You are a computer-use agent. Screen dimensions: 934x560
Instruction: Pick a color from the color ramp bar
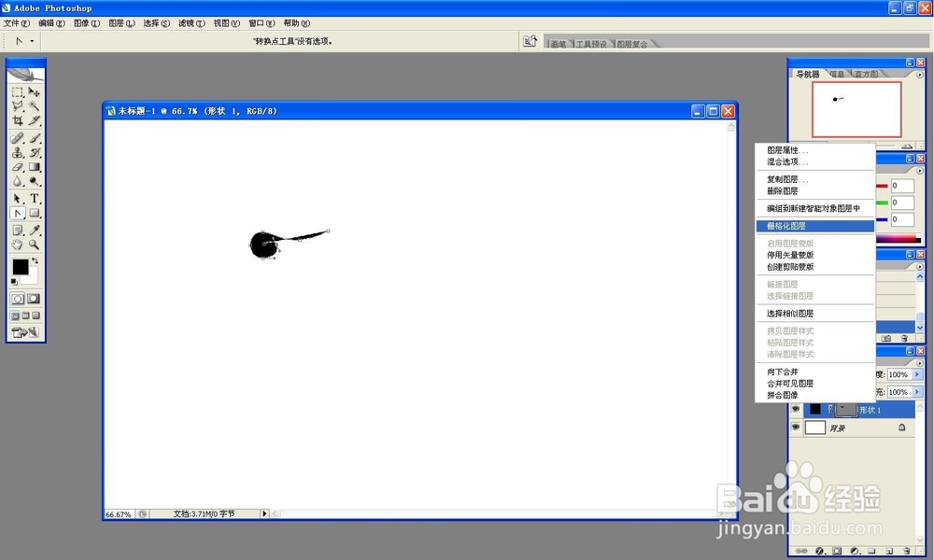[x=899, y=239]
